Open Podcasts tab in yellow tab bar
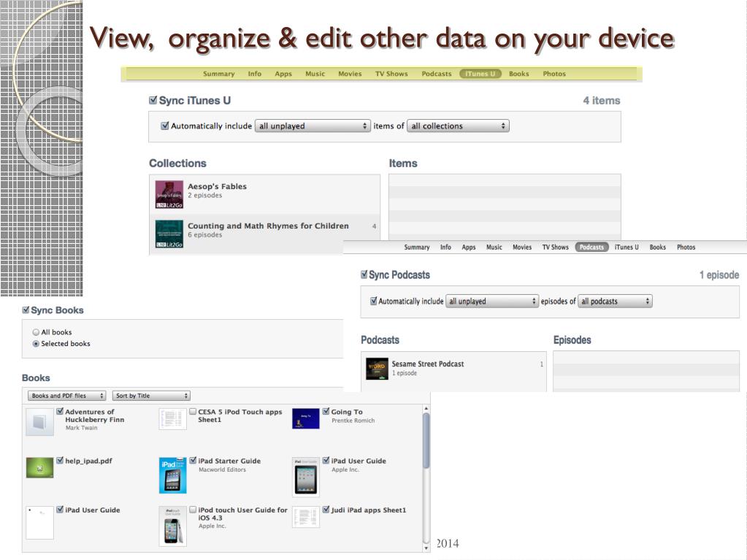 coord(437,74)
